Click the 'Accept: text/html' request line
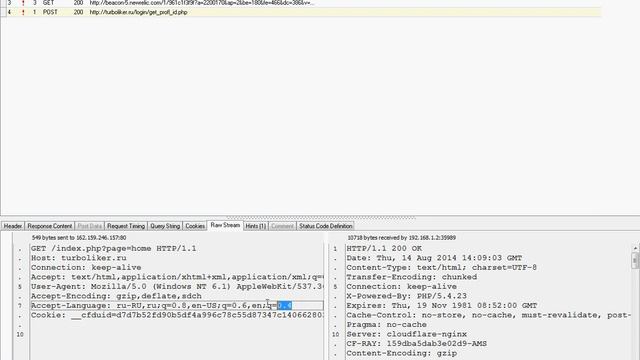Screen dimensions: 640x360 click(x=177, y=277)
